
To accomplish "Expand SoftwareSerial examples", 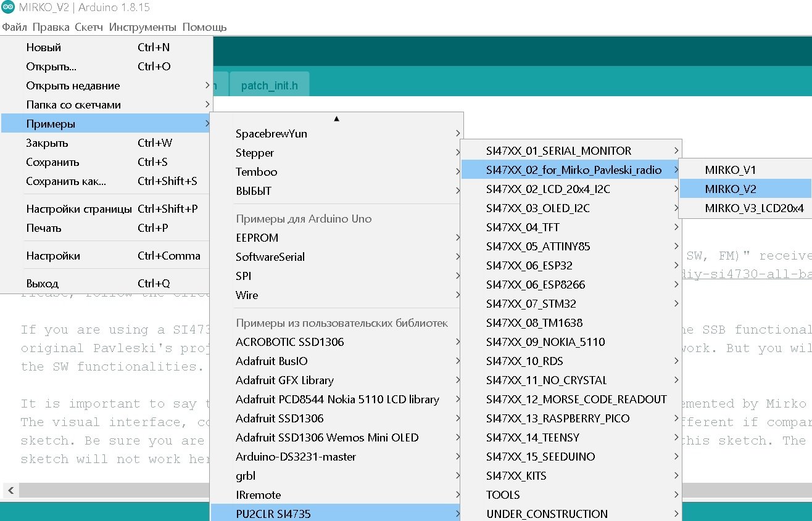I will [x=336, y=257].
